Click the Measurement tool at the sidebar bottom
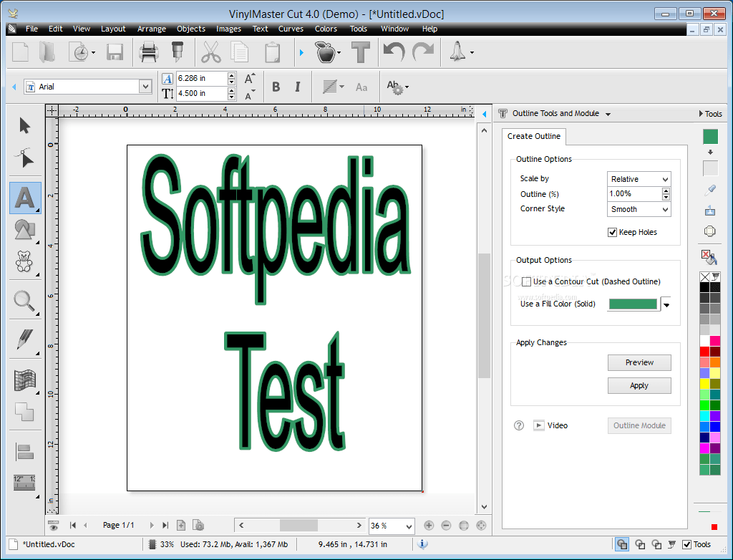733x560 pixels. (24, 482)
